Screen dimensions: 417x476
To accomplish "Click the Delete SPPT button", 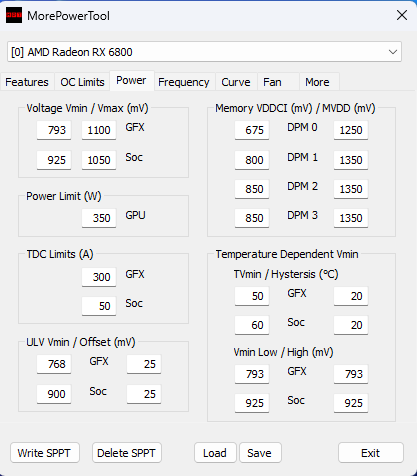I will [127, 453].
